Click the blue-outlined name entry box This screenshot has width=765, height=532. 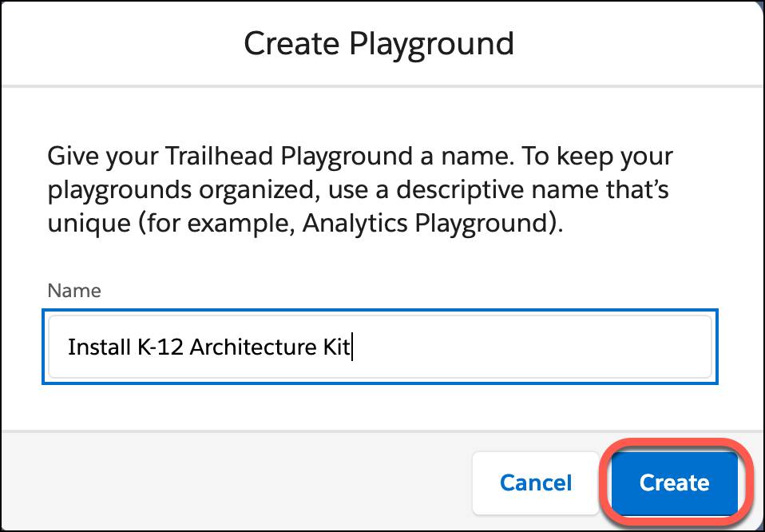pos(379,347)
